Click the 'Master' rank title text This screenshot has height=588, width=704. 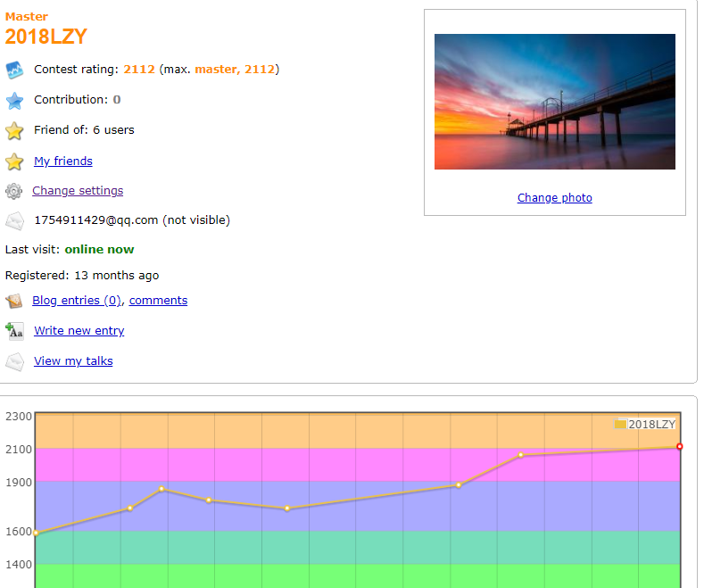pyautogui.click(x=27, y=17)
